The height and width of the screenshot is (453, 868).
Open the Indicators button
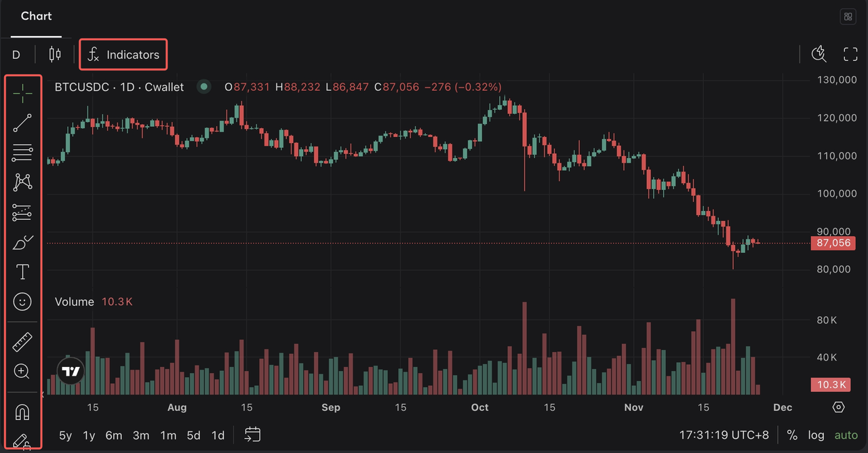123,54
